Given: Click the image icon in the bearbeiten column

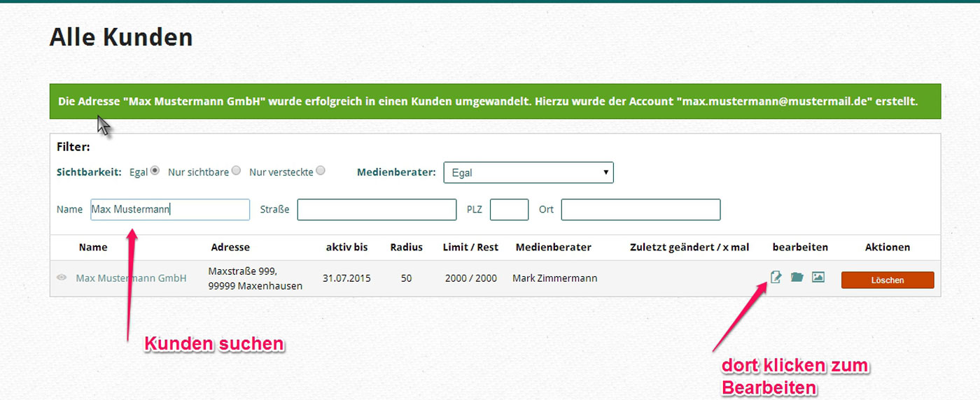Looking at the screenshot, I should [818, 278].
